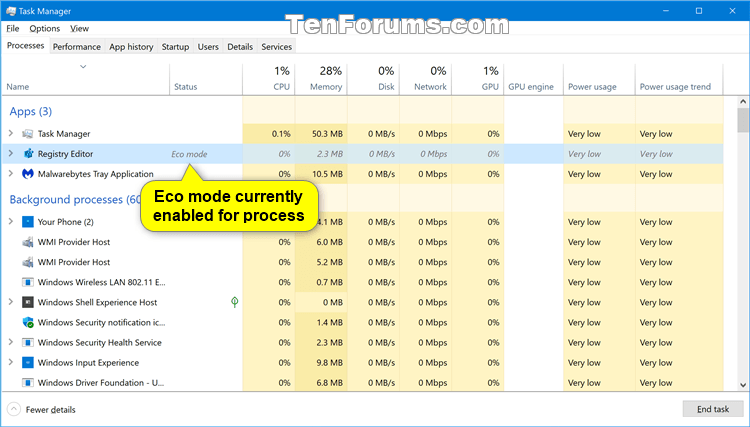Switch to the Users tab
This screenshot has height=427, width=750.
[208, 46]
